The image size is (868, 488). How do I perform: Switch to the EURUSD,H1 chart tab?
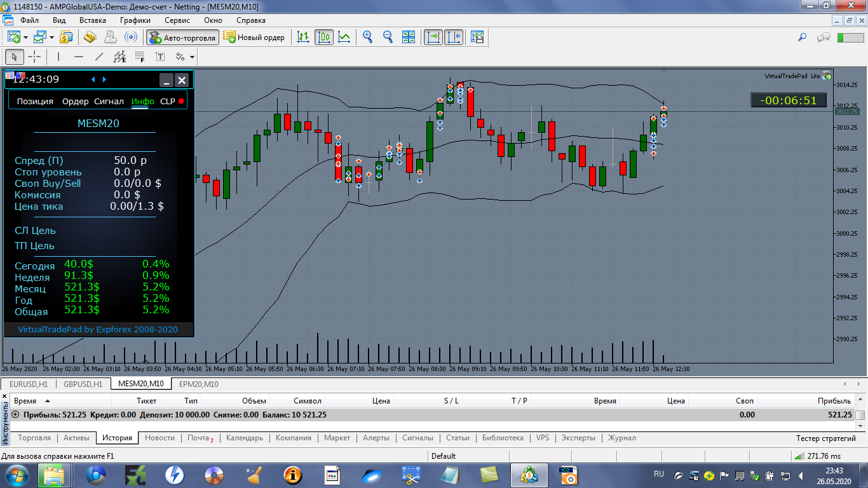tap(29, 384)
